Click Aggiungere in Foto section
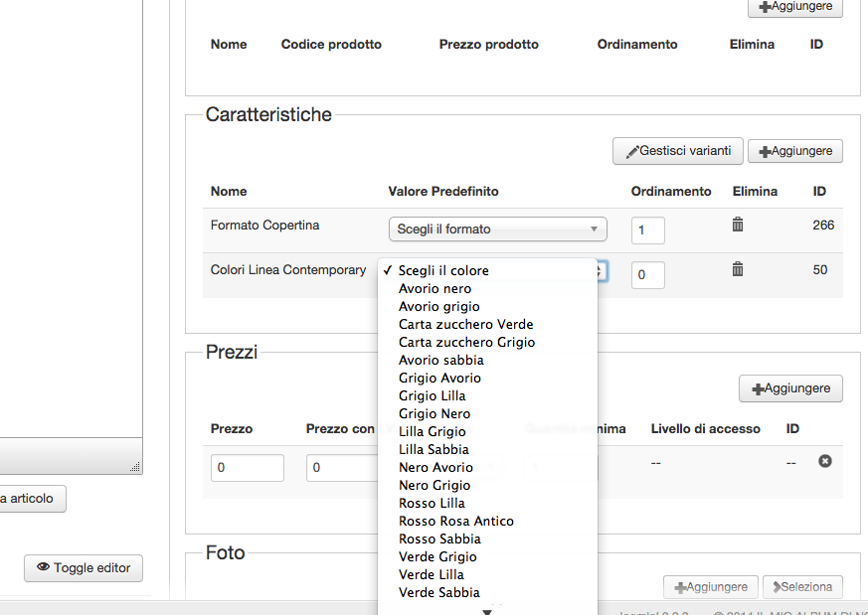The width and height of the screenshot is (868, 615). [711, 587]
